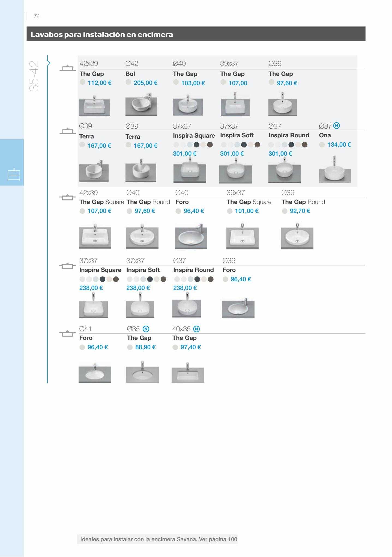Viewport: 392px width, 557px height.
Task: Open the Ø40 Foro basin image
Action: (191, 236)
